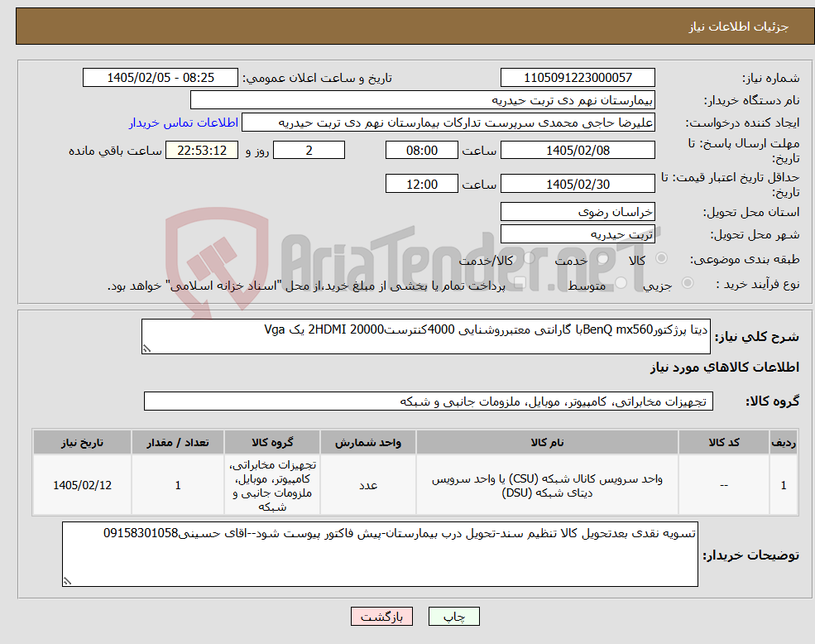Select the خدمت radio button

point(603,258)
